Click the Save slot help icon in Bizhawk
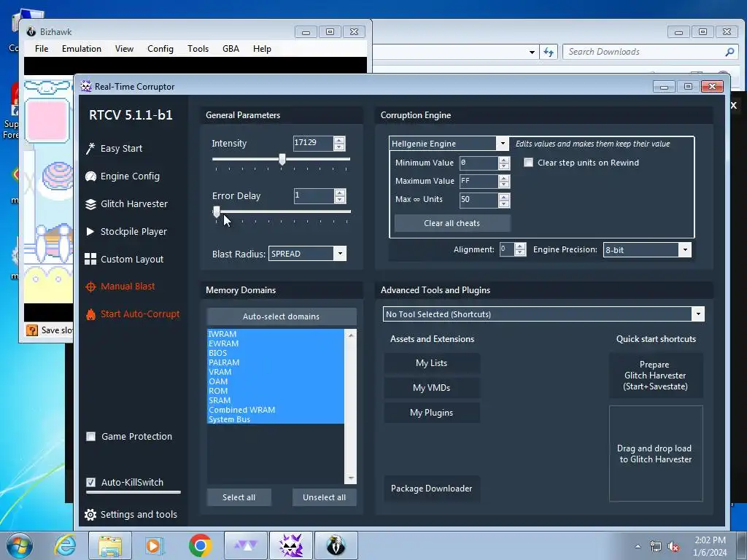Image resolution: width=747 pixels, height=560 pixels. coord(32,330)
